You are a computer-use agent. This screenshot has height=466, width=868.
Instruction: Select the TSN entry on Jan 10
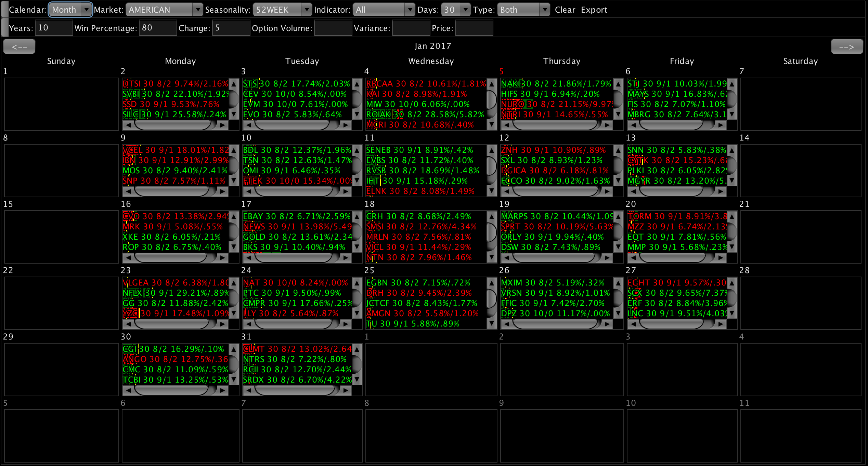(297, 160)
